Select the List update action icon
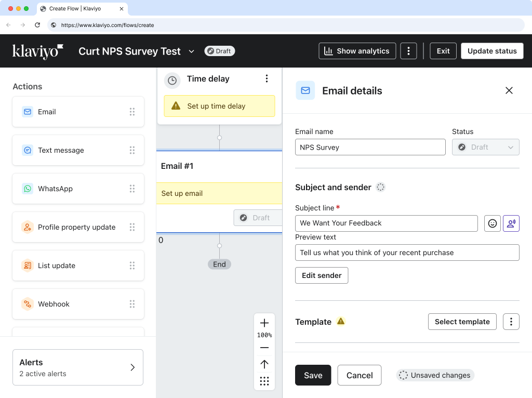Screen dimensions: 532x398 click(27, 266)
